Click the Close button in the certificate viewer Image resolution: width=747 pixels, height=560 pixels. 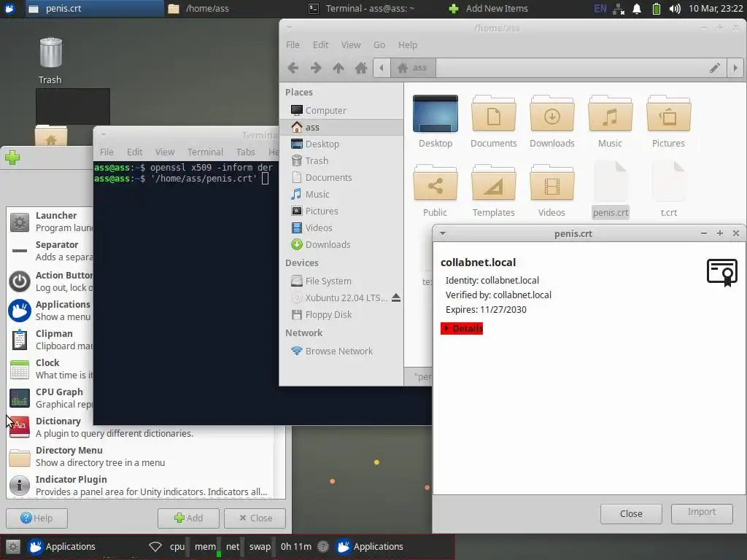click(631, 514)
